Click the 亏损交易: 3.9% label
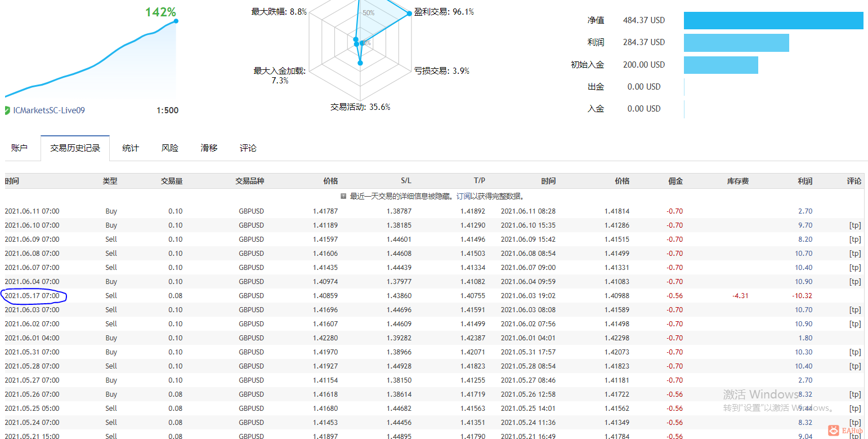Viewport: 868px width, 439px height. point(442,71)
